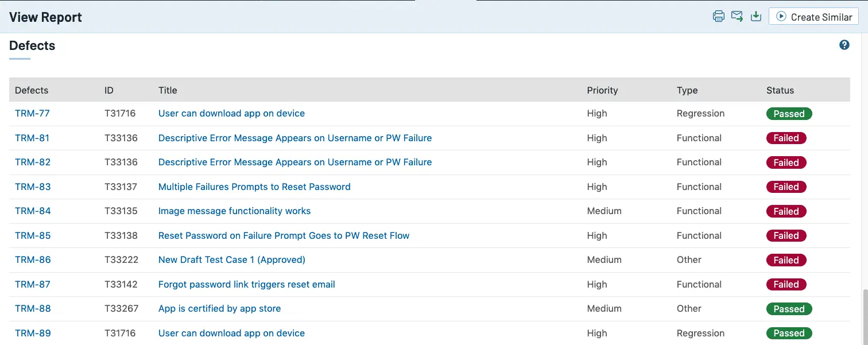Open App is certified by app store

220,308
